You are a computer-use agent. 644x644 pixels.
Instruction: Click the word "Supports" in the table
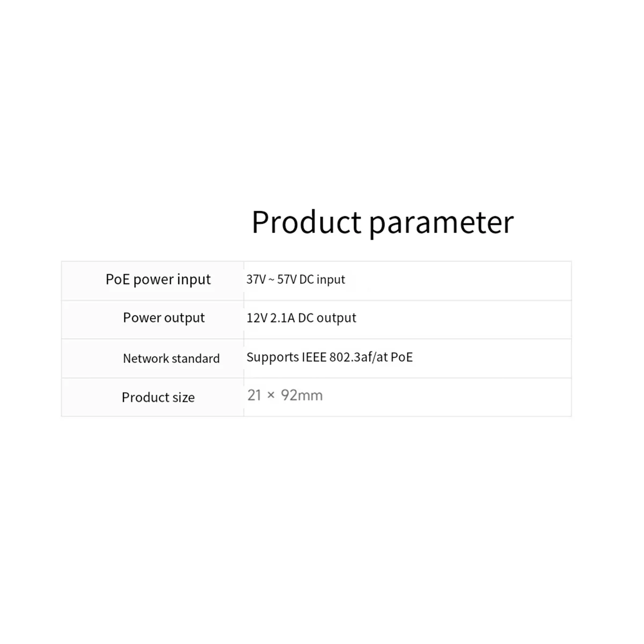pyautogui.click(x=273, y=357)
